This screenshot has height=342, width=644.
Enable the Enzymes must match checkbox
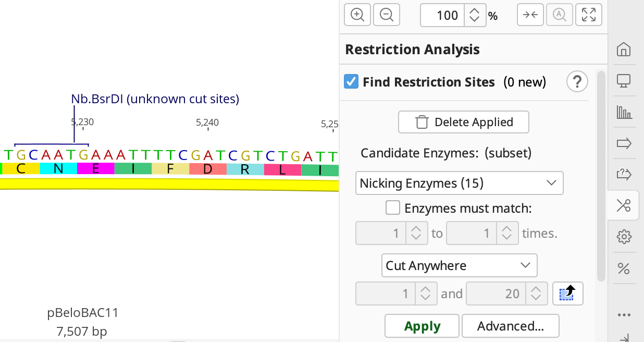click(x=392, y=209)
